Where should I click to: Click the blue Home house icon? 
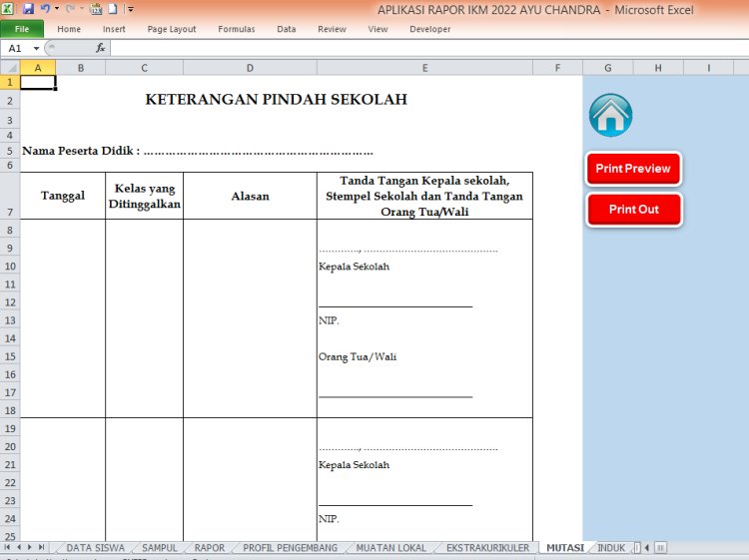[x=610, y=116]
